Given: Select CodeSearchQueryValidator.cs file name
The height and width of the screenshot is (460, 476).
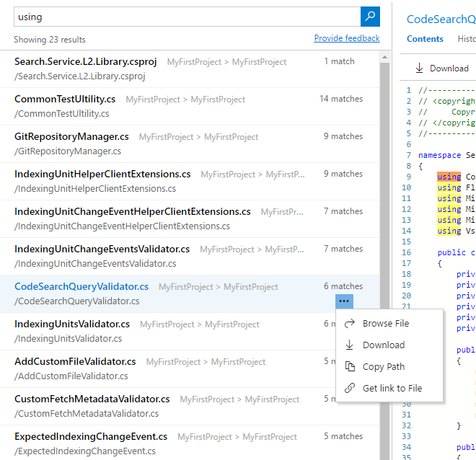Looking at the screenshot, I should pos(81,286).
